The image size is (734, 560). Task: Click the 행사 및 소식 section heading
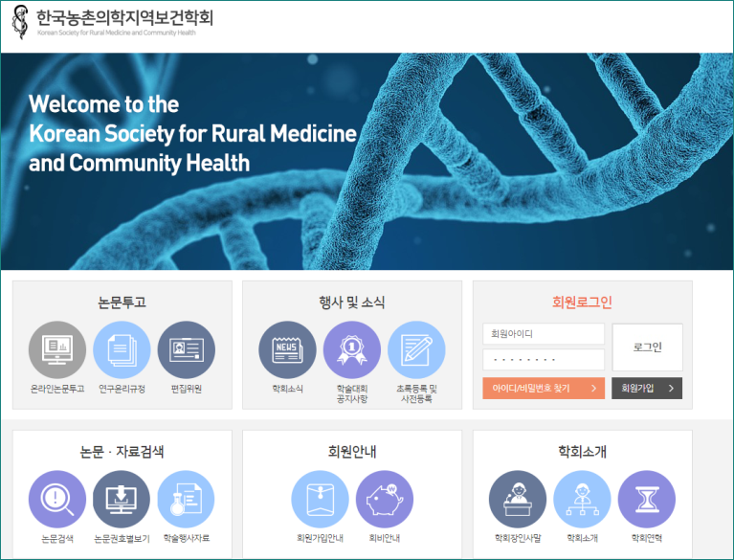click(352, 302)
